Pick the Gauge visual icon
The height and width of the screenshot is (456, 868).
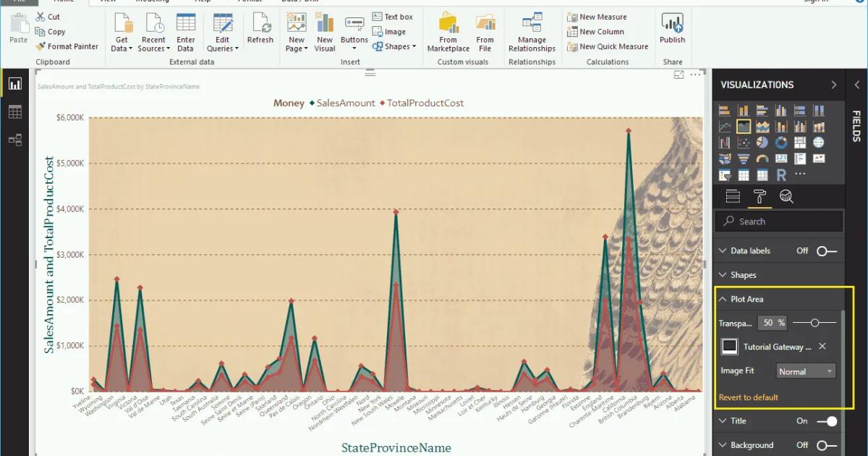point(762,157)
